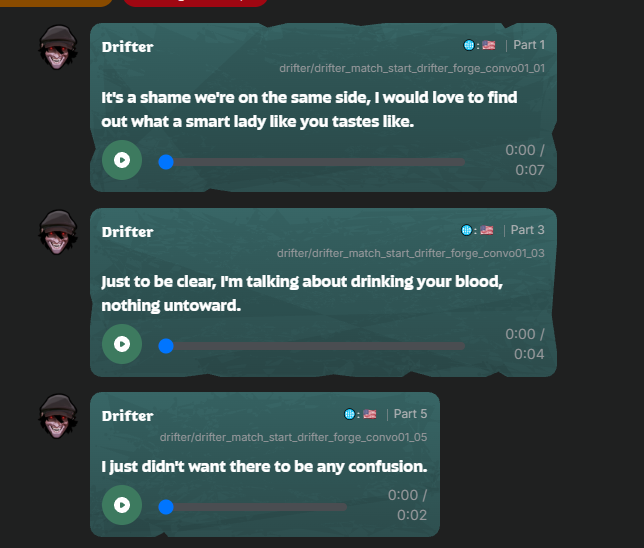Viewport: 644px width, 548px height.
Task: Click the Part 3 audio progress slider handle
Action: tap(166, 346)
